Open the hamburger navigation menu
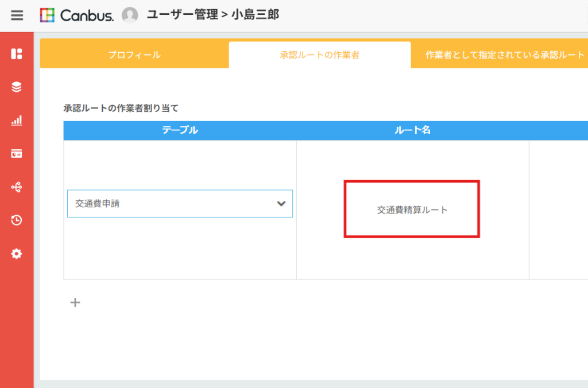This screenshot has height=388, width=588. click(17, 15)
